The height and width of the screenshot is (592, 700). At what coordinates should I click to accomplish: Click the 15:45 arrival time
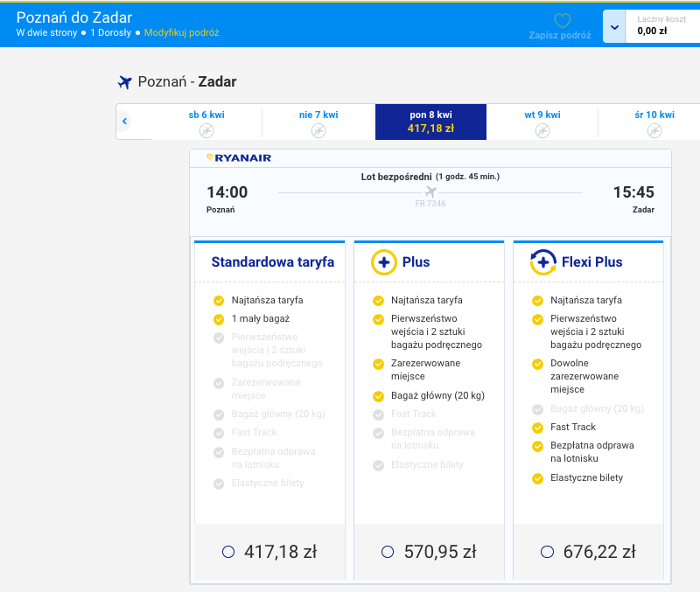click(633, 192)
